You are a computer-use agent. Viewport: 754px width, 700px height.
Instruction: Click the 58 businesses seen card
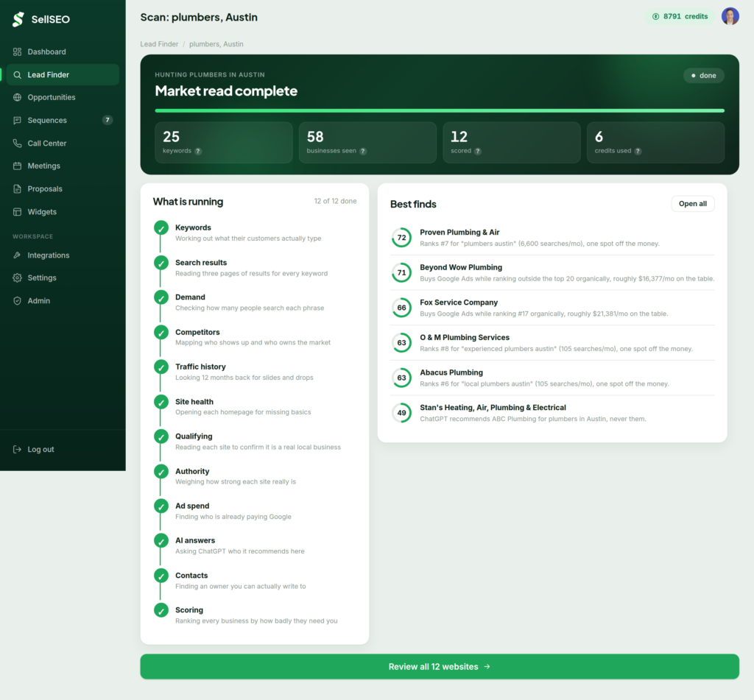pyautogui.click(x=367, y=142)
